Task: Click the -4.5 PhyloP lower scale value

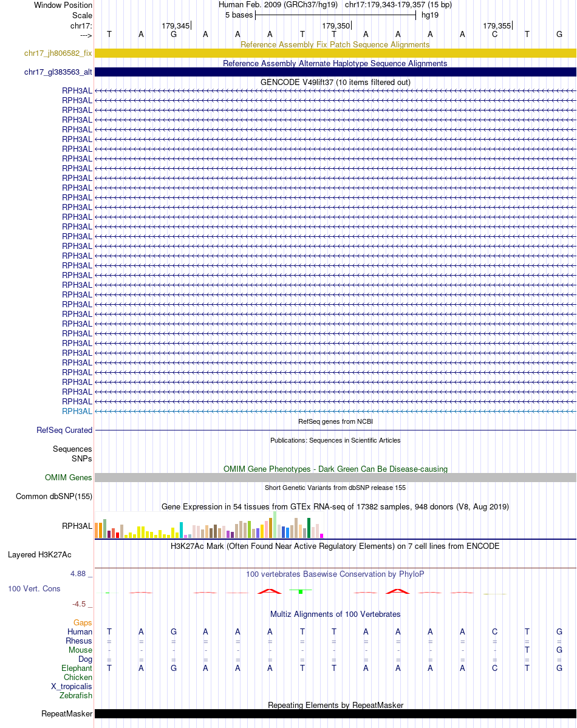Action: click(79, 604)
